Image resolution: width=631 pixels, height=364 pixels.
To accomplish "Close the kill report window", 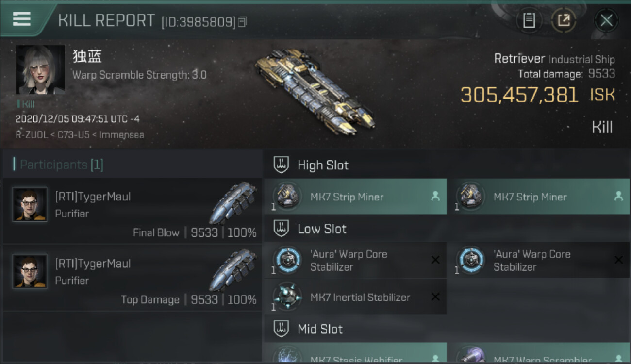I will pos(606,20).
